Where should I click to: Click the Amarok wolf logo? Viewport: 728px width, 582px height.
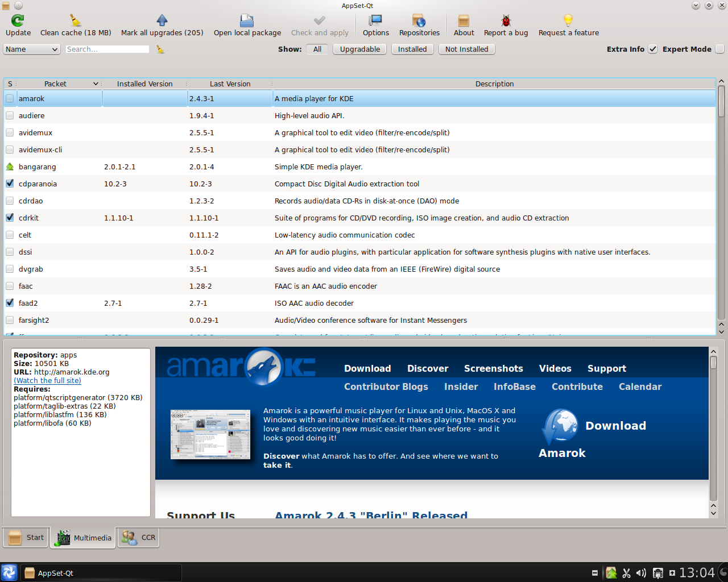point(263,367)
